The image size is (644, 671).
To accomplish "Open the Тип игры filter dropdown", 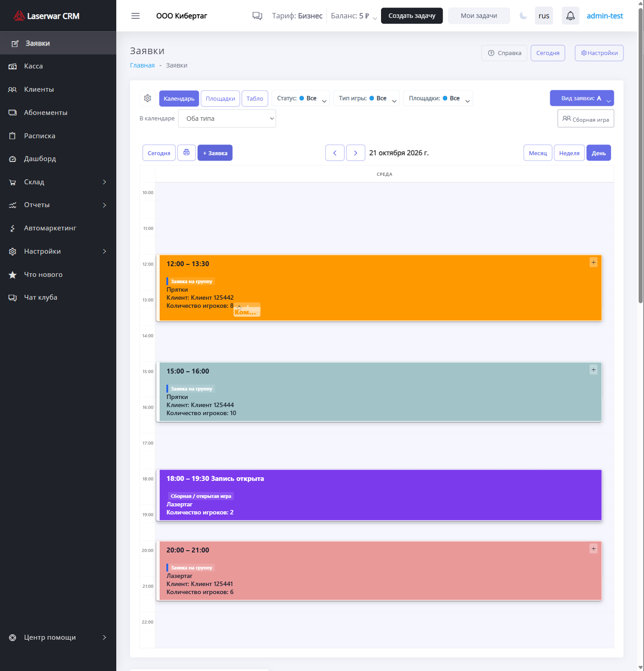I will pos(366,98).
